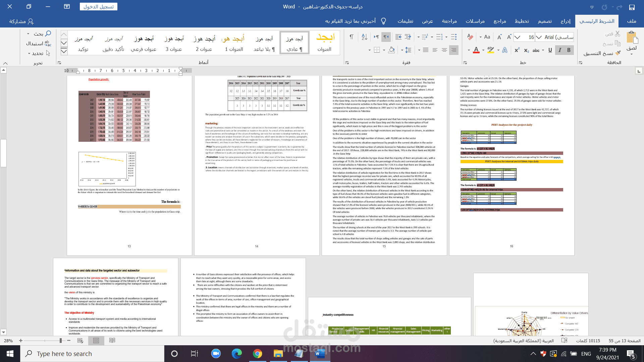Open the shading paint bucket tool
Viewport: 644px width, 362px height.
[391, 50]
